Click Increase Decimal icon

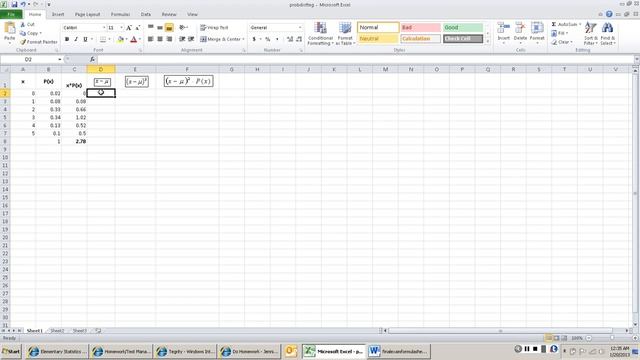pyautogui.click(x=290, y=39)
